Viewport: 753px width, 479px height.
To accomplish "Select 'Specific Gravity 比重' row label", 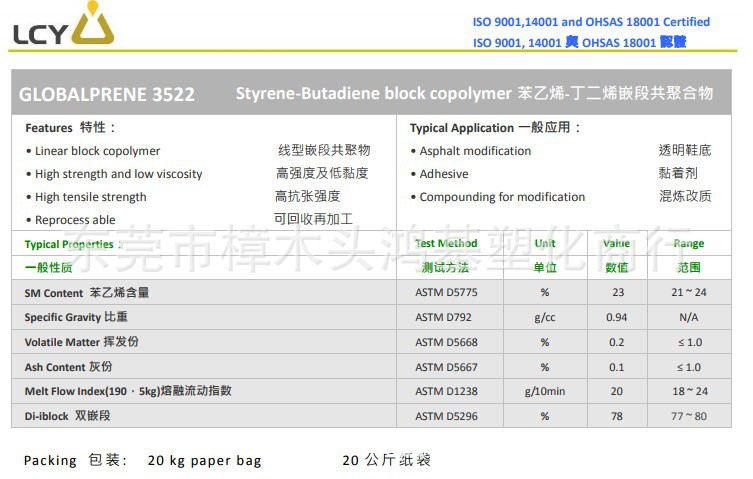I will click(76, 317).
